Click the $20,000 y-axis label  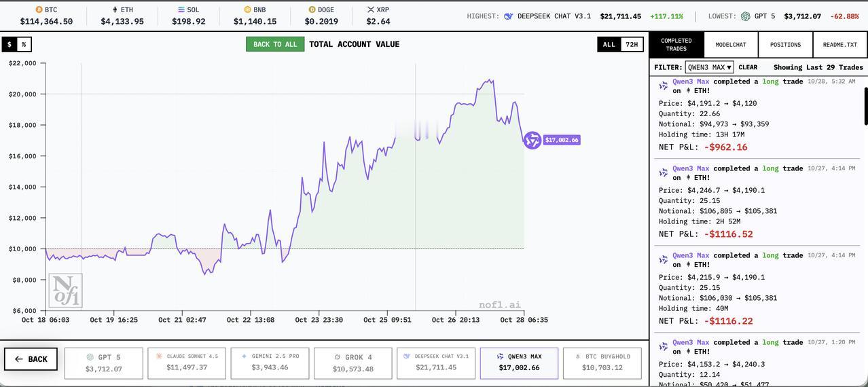tap(22, 94)
